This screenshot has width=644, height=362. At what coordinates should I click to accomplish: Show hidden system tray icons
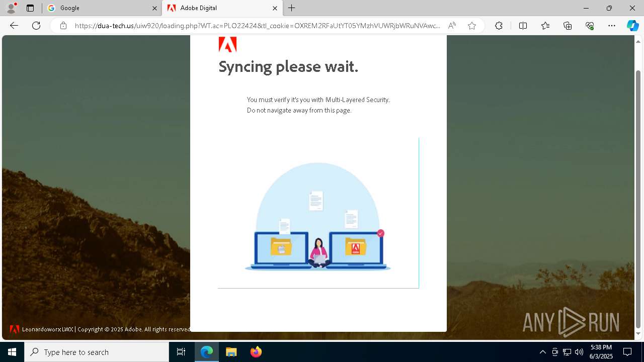[542, 352]
